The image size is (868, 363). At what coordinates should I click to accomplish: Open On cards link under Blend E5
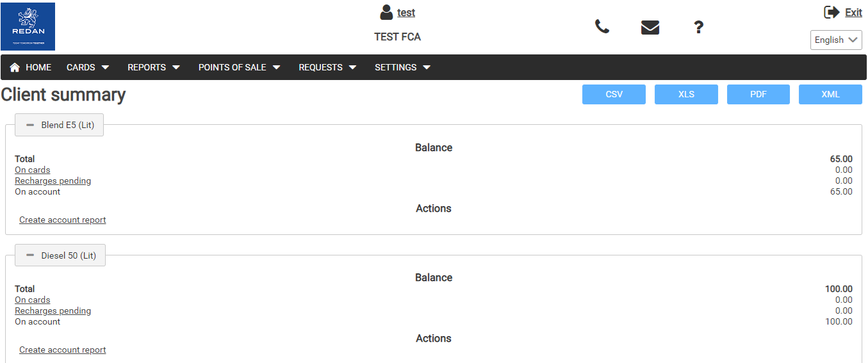click(x=33, y=170)
